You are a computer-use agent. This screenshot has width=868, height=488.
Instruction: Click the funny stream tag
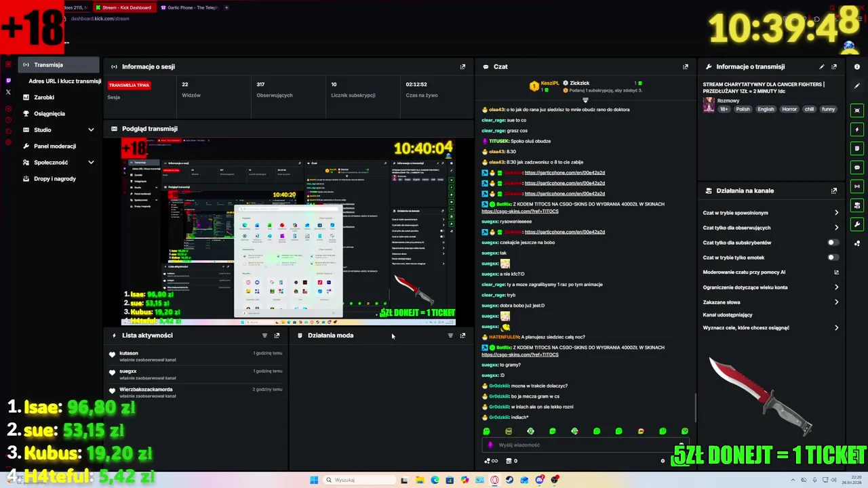[828, 109]
